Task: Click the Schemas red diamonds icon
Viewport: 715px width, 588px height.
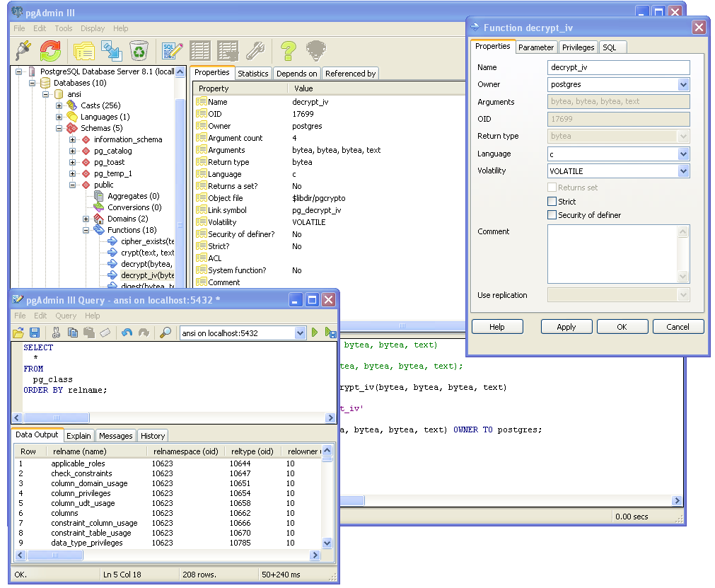Action: [x=72, y=128]
